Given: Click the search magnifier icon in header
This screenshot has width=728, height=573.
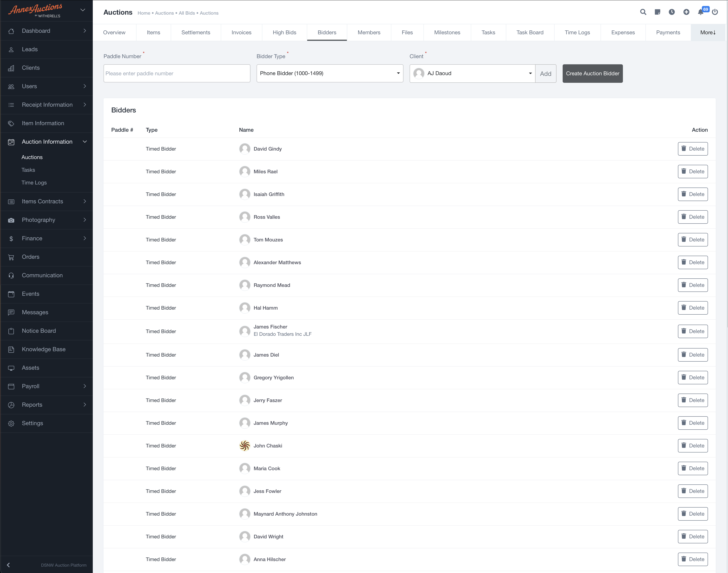Looking at the screenshot, I should [x=643, y=12].
